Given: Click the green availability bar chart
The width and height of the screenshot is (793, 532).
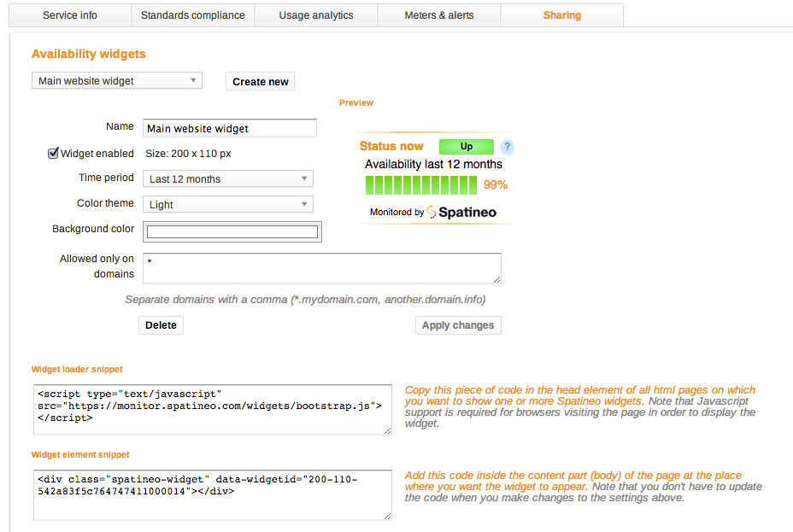Looking at the screenshot, I should 420,185.
